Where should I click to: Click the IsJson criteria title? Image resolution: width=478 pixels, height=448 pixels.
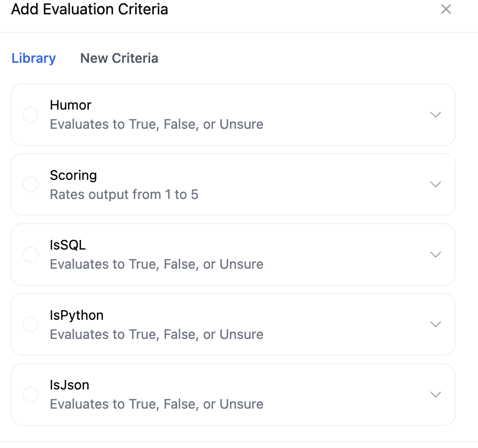tap(70, 385)
